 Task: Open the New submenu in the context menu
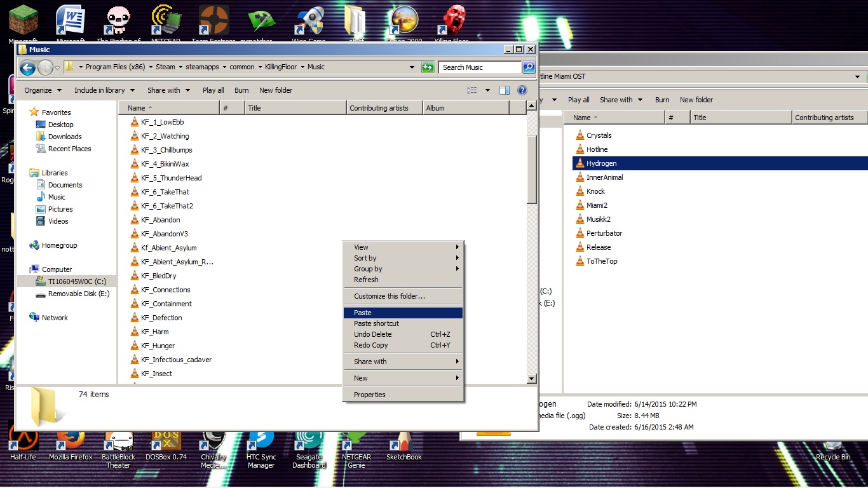point(403,378)
